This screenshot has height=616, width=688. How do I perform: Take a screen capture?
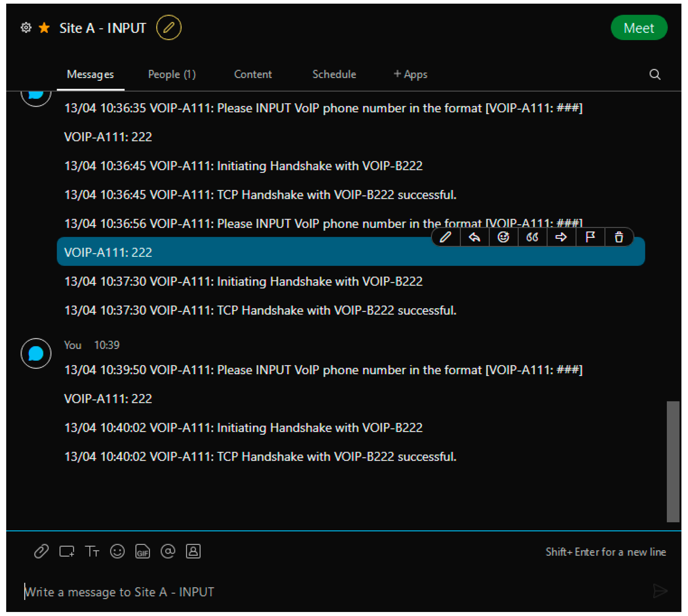[x=66, y=551]
